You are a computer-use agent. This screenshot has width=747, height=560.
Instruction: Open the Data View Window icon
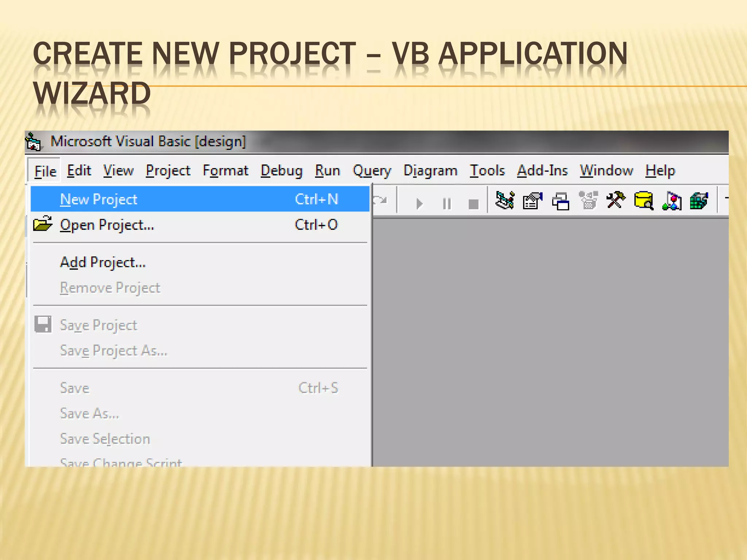[643, 201]
